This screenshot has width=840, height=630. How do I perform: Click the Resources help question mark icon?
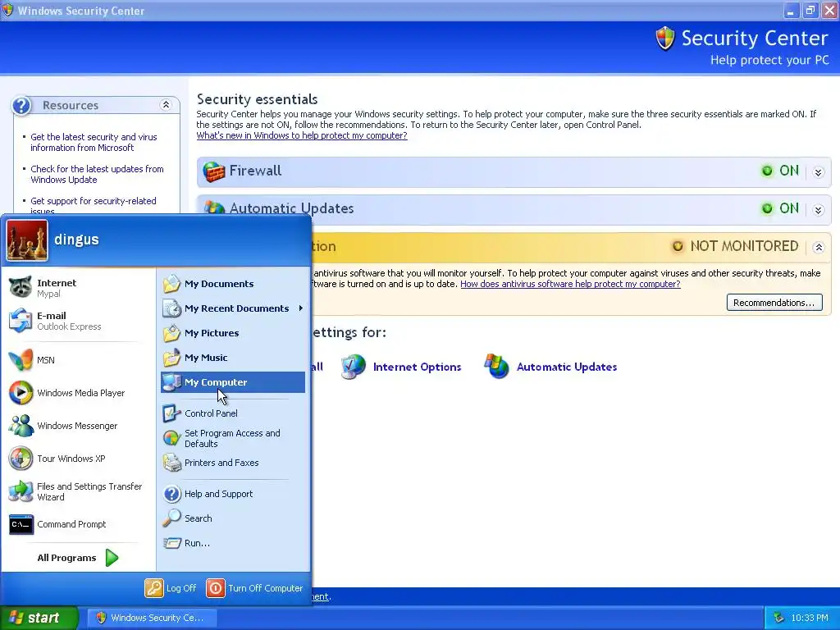pos(21,105)
